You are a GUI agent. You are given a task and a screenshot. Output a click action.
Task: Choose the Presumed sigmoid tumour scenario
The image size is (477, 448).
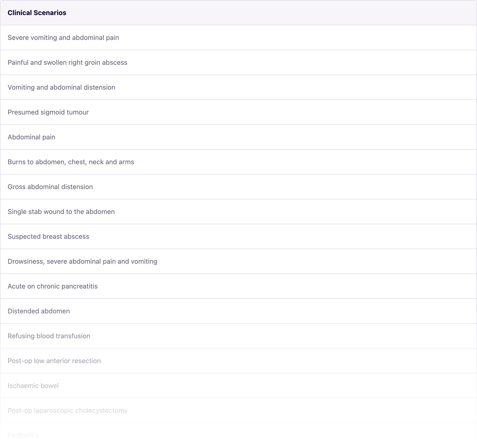(x=48, y=112)
